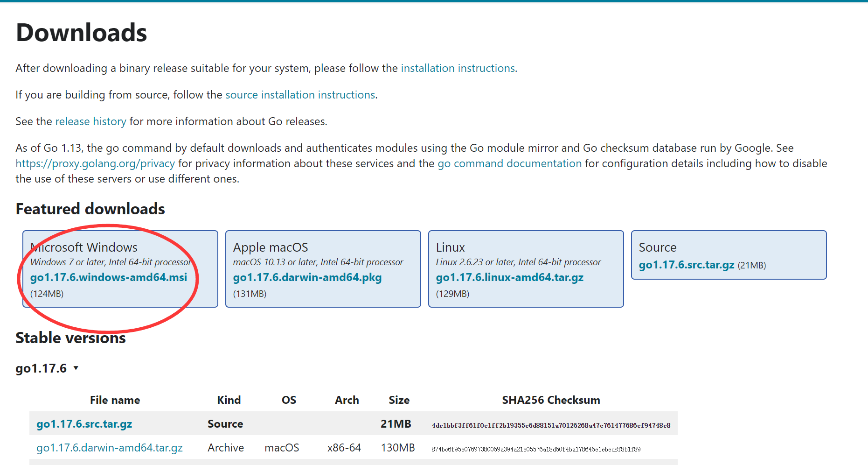Download go1.17.6.src.tar.gz from Source card
The height and width of the screenshot is (465, 868).
click(x=687, y=265)
